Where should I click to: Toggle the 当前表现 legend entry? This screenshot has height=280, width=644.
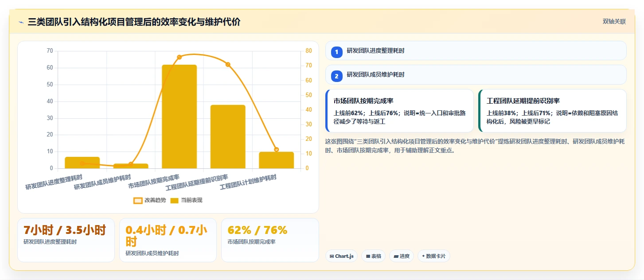(x=187, y=200)
